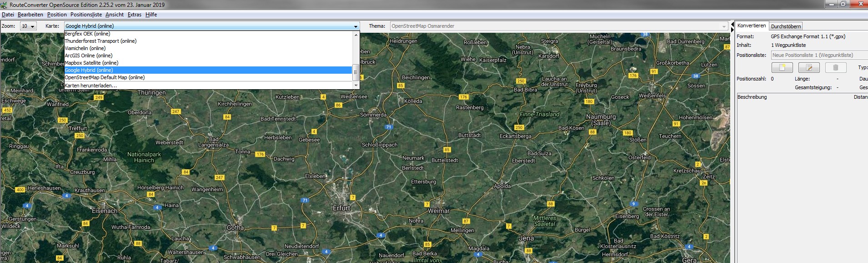Viewport: 868px width, 263px height.
Task: Open the Extras menu
Action: [134, 15]
